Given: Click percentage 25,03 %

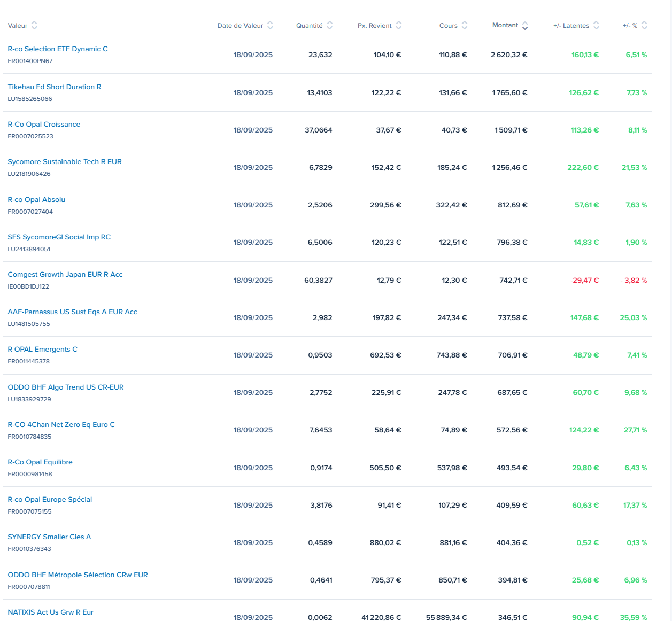Looking at the screenshot, I should (634, 317).
